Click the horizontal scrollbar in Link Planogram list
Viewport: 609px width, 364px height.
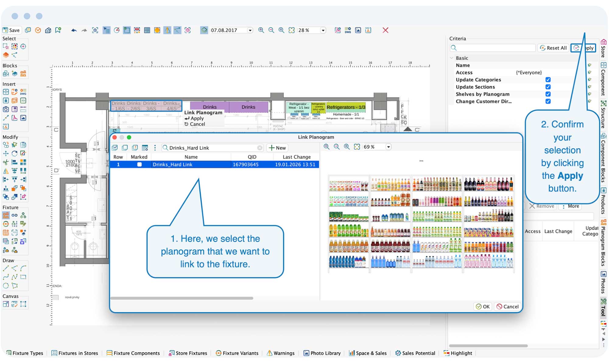tap(182, 298)
